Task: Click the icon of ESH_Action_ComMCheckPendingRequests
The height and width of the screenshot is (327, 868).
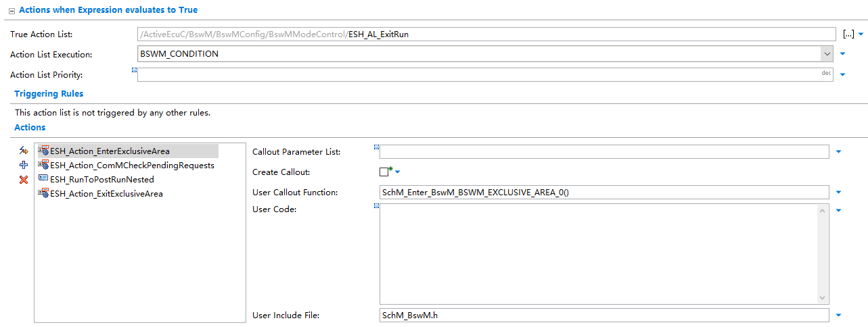Action: coord(43,165)
